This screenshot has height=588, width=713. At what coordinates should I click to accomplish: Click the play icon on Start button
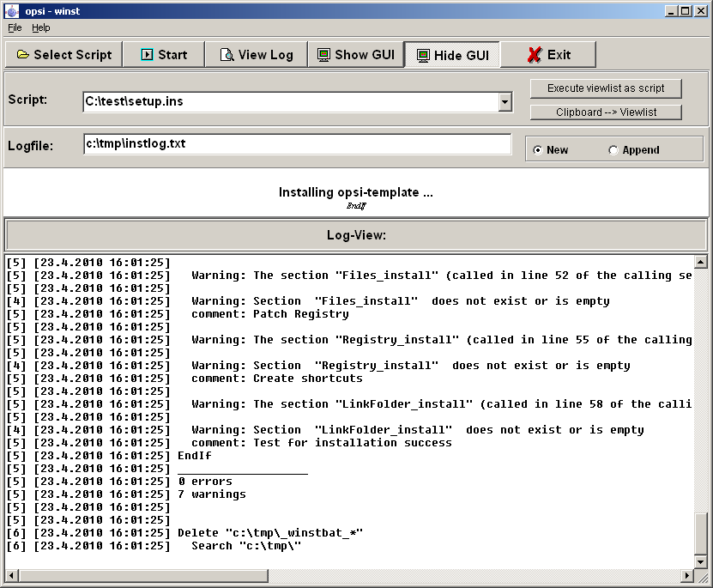147,55
